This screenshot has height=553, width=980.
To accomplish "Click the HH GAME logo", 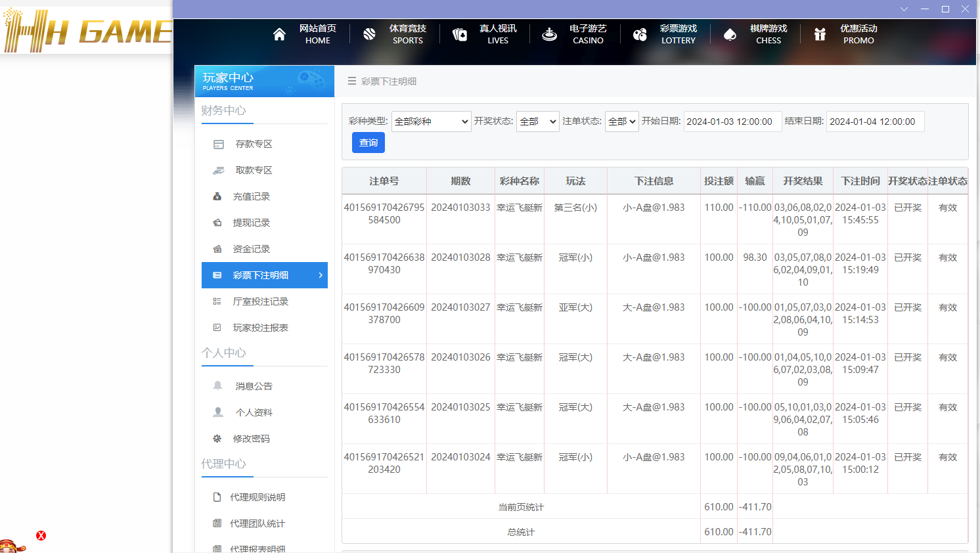I will pyautogui.click(x=87, y=31).
